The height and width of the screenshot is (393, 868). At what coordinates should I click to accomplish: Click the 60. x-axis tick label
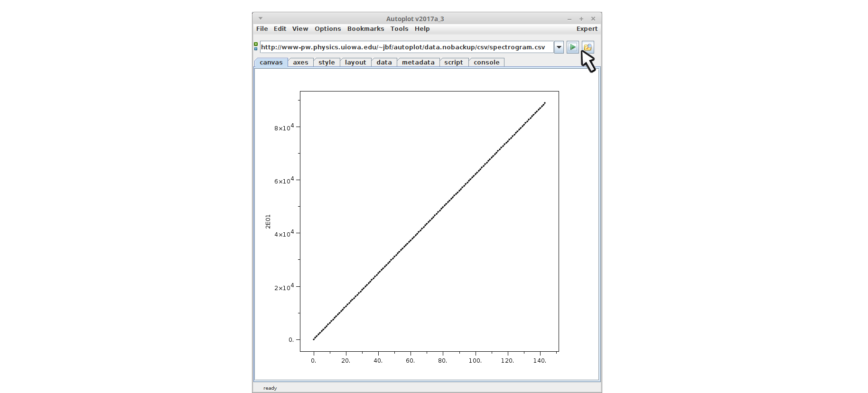[x=410, y=361]
